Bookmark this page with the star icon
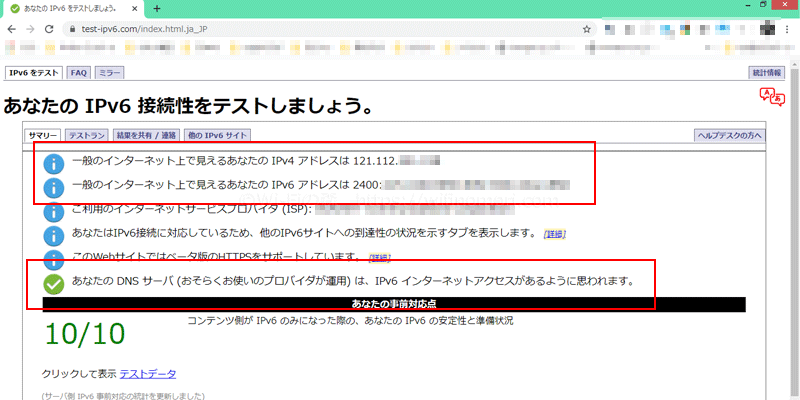 click(587, 29)
